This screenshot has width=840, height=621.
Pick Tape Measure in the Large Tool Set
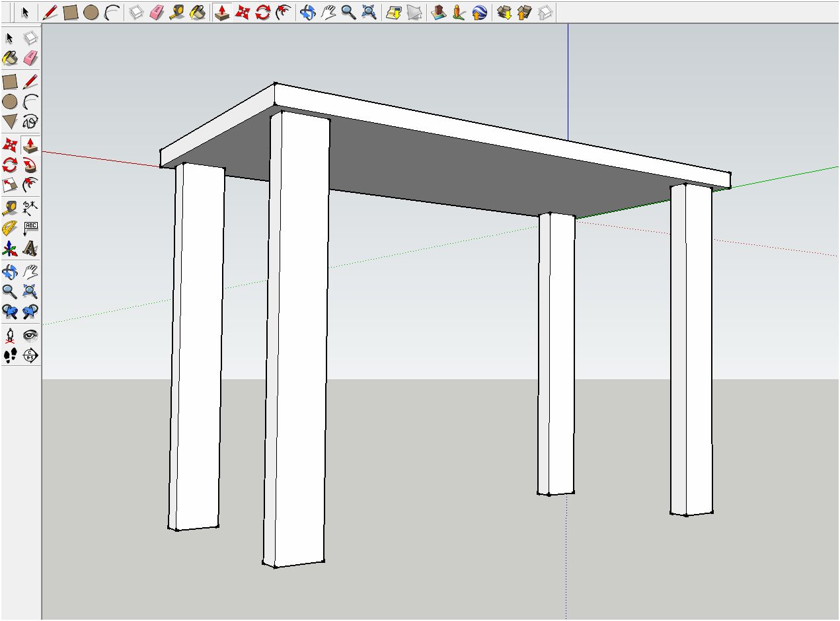tap(10, 209)
